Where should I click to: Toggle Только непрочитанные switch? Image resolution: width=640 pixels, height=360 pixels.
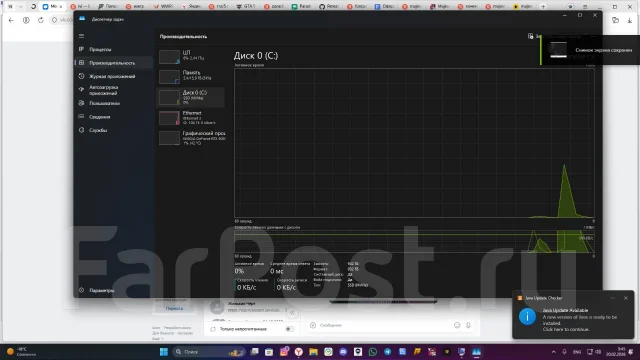click(x=289, y=329)
